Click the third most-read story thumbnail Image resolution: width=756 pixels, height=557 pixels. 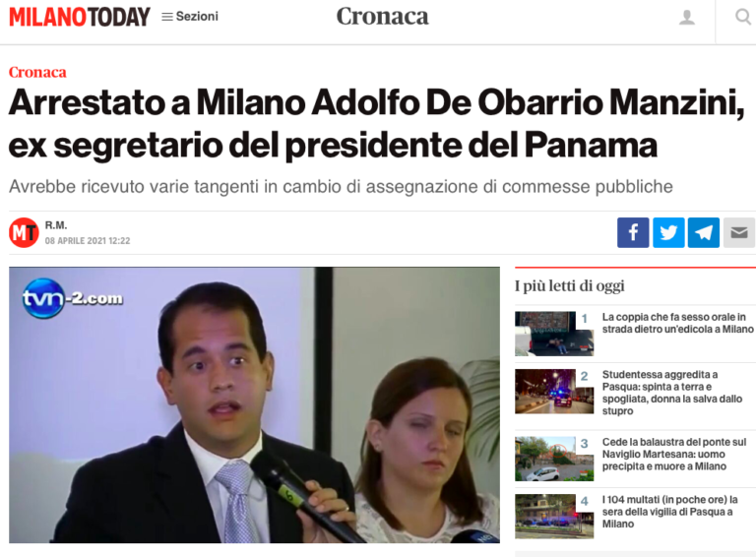coord(554,459)
